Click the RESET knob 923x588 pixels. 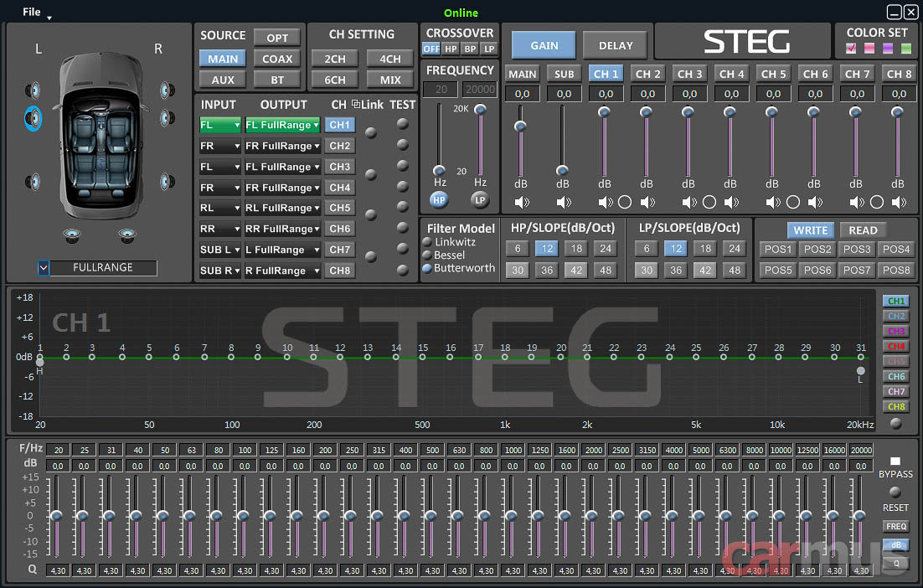[895, 492]
